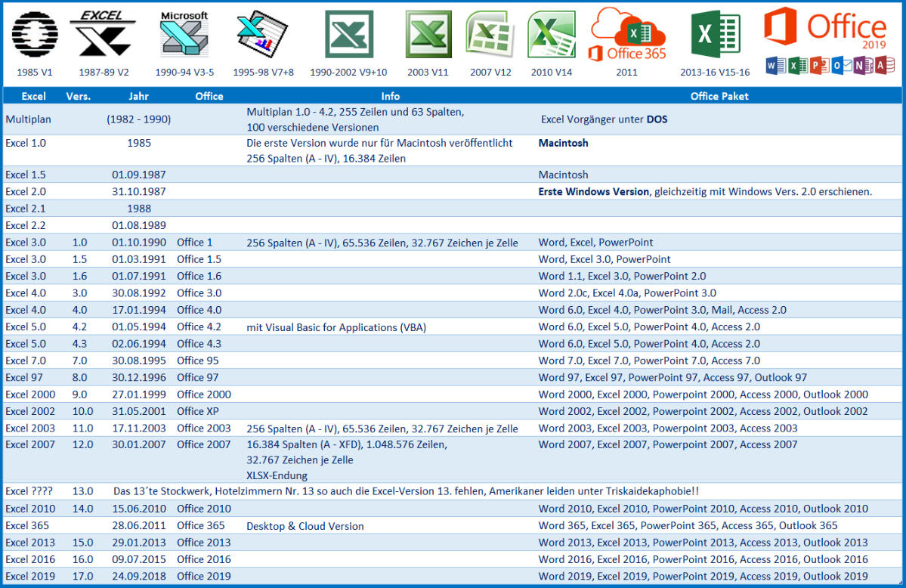The width and height of the screenshot is (906, 588).
Task: Select the '1985 V1' caption under the first logo
Action: 35,73
